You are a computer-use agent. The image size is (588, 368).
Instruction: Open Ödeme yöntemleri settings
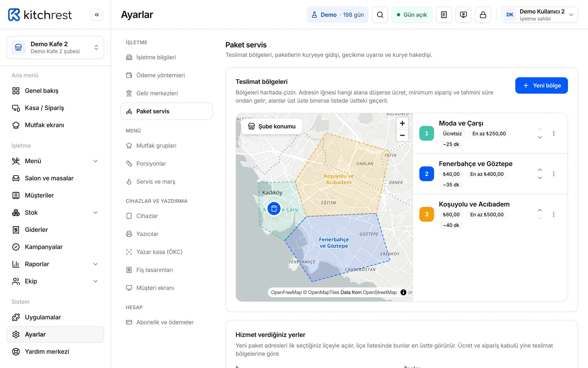167,75
